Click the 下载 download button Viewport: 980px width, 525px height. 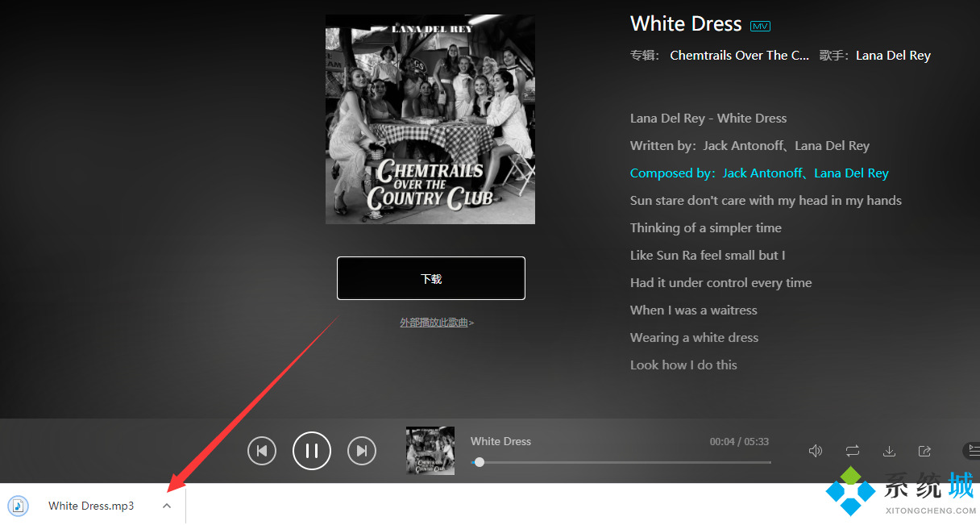431,278
